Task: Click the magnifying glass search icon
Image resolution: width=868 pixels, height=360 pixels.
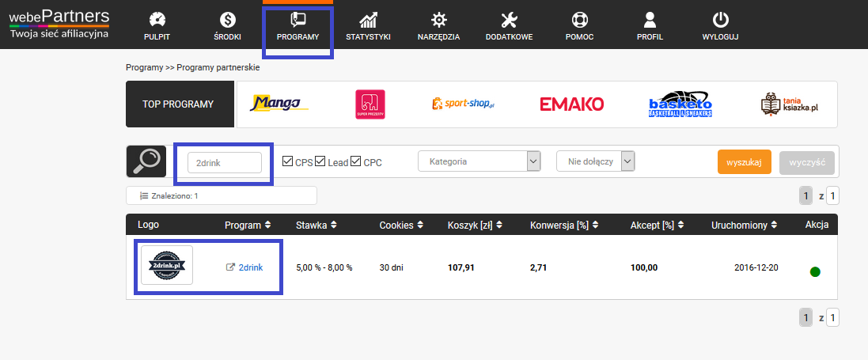Action: (146, 161)
